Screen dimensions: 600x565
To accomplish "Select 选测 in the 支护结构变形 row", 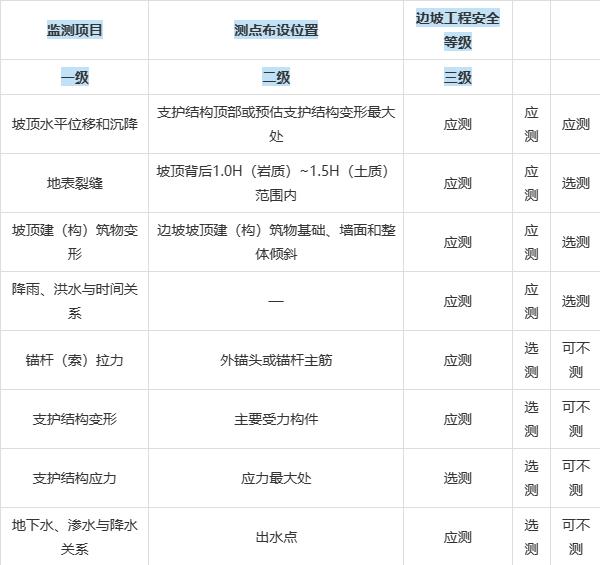I will [531, 419].
